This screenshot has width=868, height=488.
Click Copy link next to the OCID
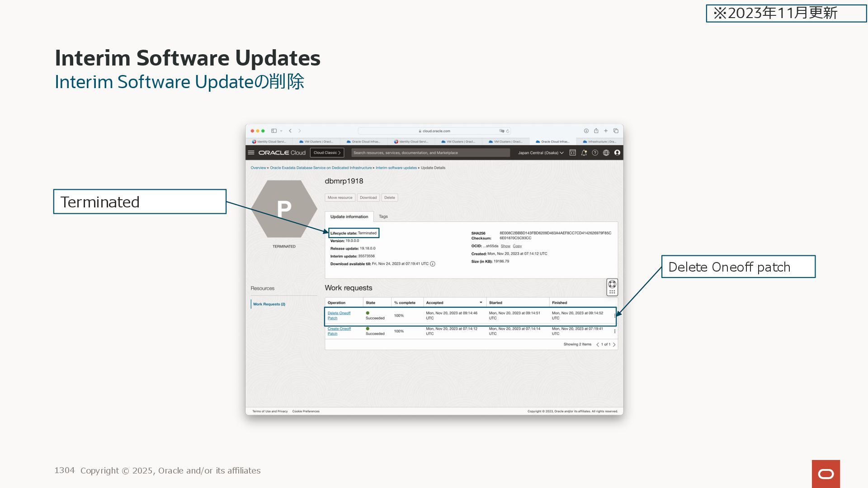click(x=517, y=246)
